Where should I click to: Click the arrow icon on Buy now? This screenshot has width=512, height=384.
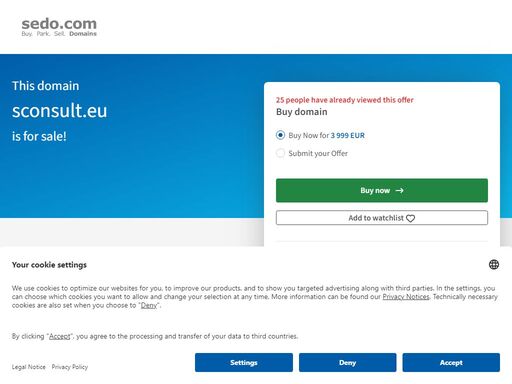point(399,190)
